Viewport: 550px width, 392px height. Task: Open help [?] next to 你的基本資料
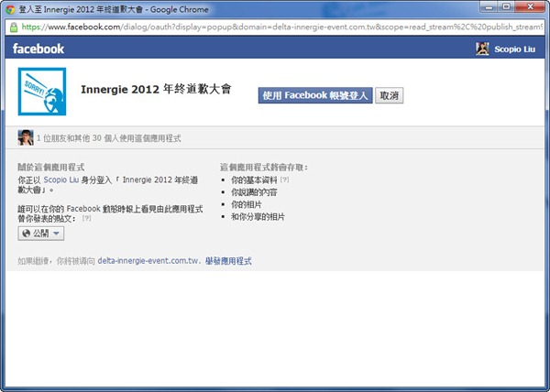pos(284,180)
